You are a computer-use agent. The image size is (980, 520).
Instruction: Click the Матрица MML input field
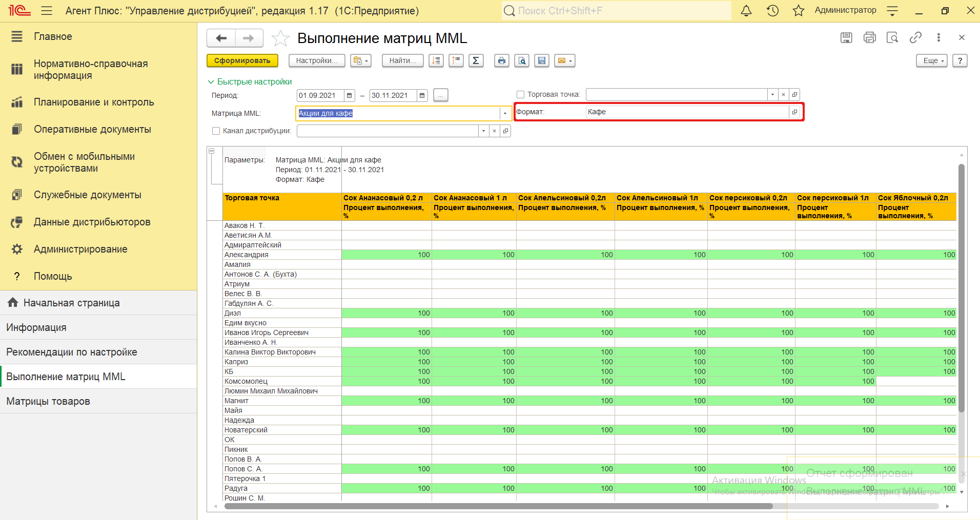coord(398,113)
